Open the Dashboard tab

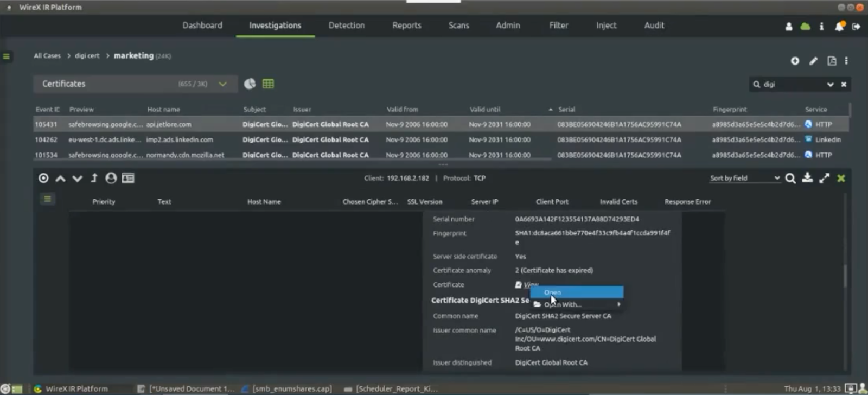[x=202, y=25]
